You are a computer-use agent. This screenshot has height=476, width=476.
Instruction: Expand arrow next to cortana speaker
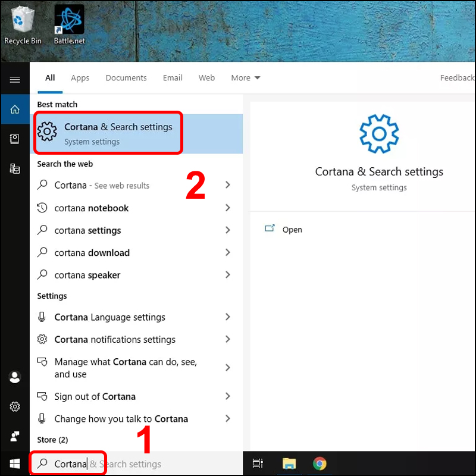point(228,275)
